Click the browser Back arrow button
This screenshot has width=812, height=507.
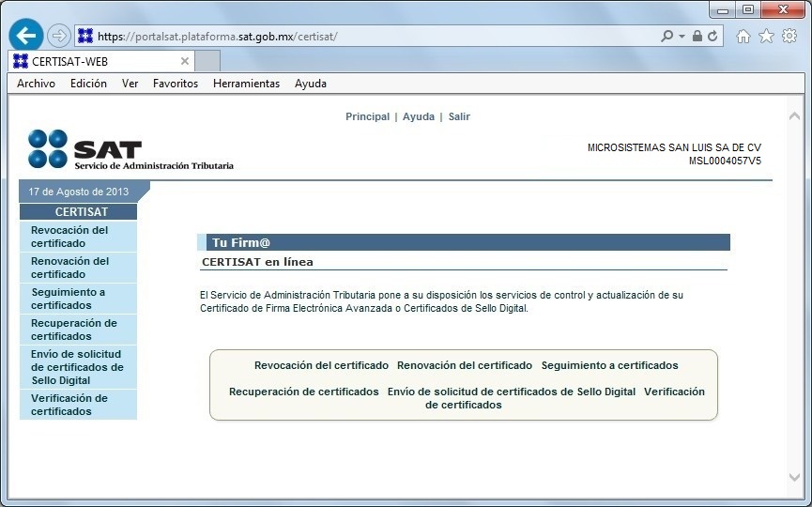(x=26, y=36)
